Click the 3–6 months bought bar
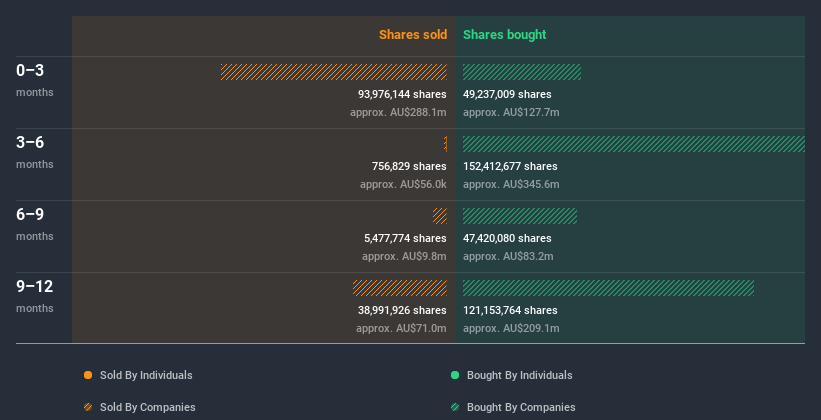 click(633, 144)
